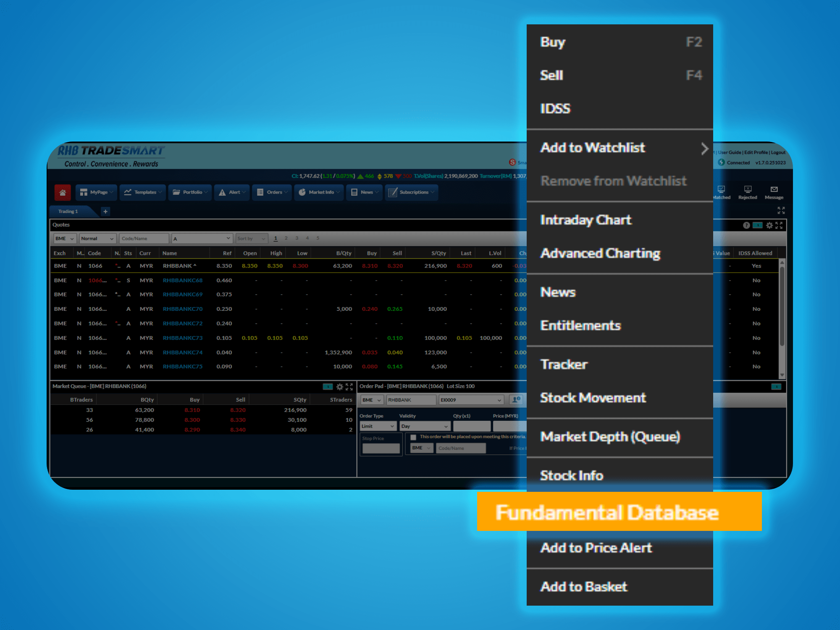Open Tracker from the context menu
Viewport: 840px width, 630px height.
620,365
